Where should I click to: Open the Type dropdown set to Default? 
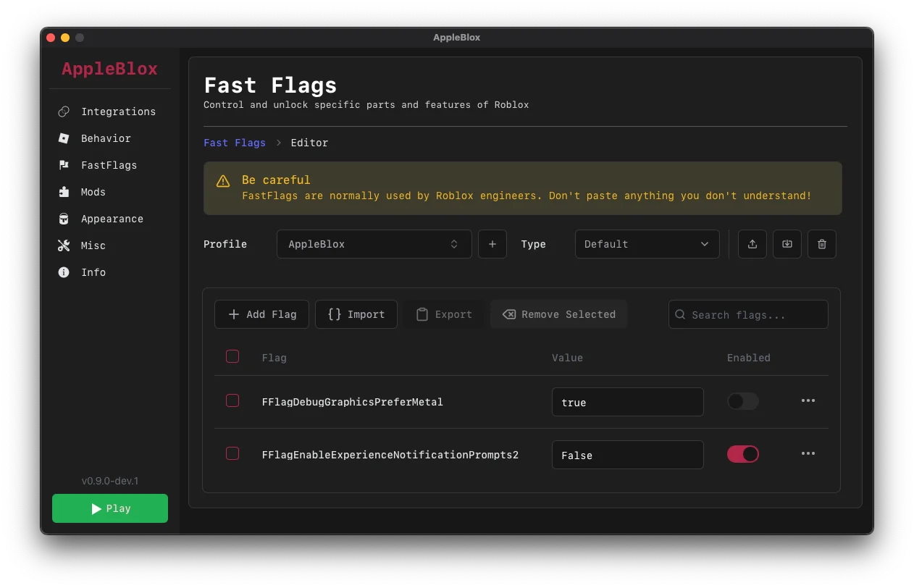(647, 244)
